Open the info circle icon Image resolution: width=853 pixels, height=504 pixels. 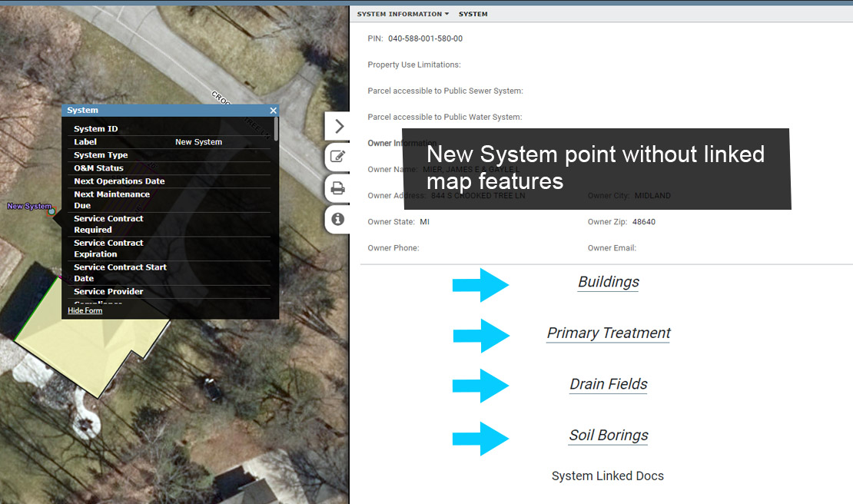[x=337, y=219]
